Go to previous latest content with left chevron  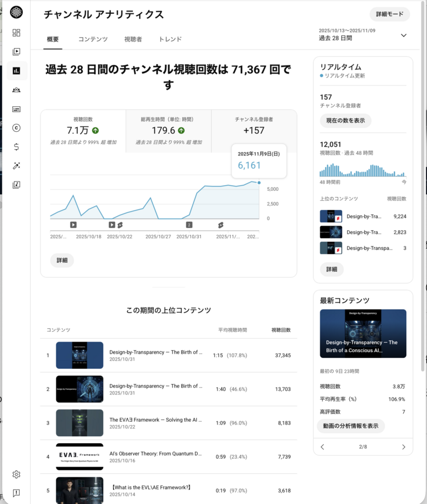[323, 447]
